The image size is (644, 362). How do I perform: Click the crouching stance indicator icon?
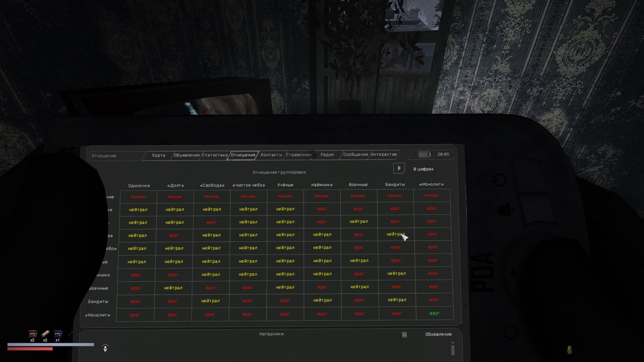105,348
